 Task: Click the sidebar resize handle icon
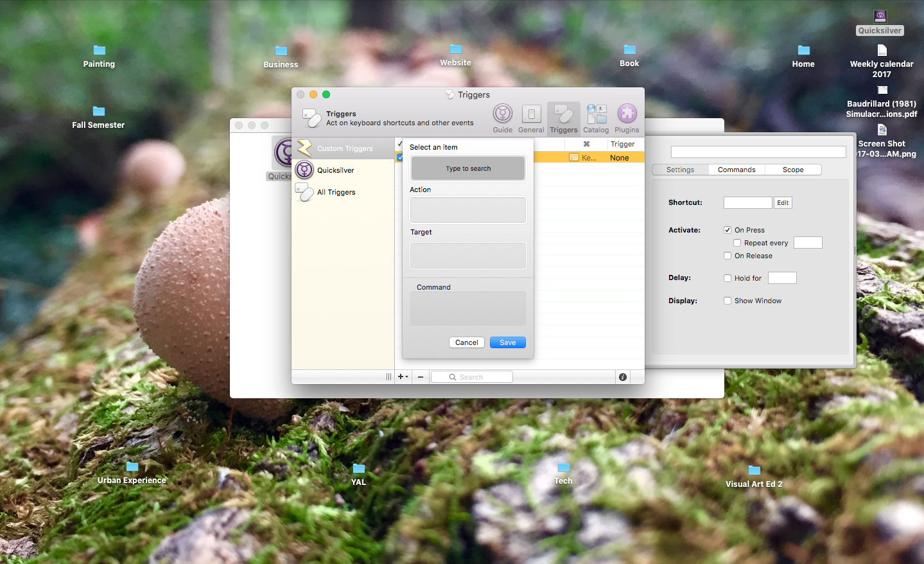coord(388,377)
